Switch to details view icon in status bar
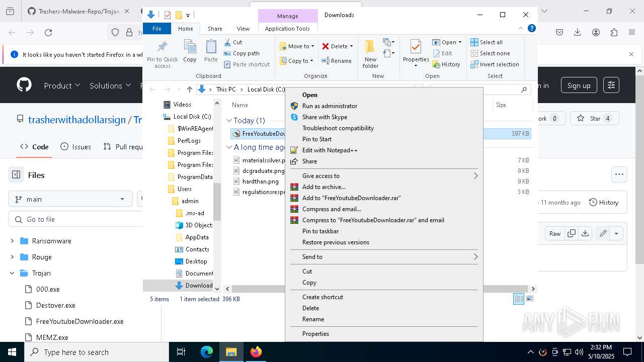This screenshot has width=644, height=362. (518, 299)
